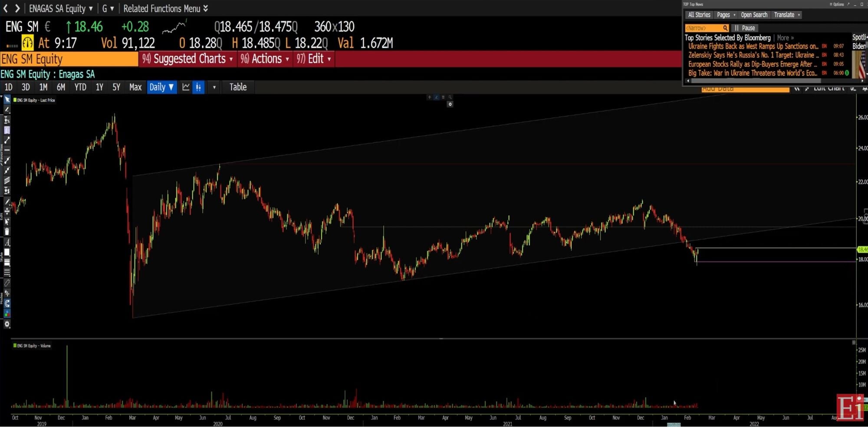The height and width of the screenshot is (427, 868).
Task: Select the horizontal line tool
Action: point(7,150)
